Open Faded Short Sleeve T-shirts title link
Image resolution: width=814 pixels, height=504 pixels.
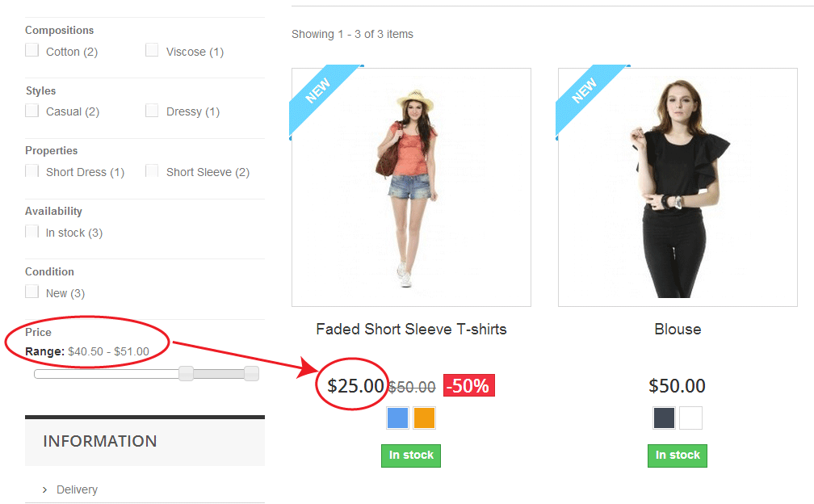[411, 329]
